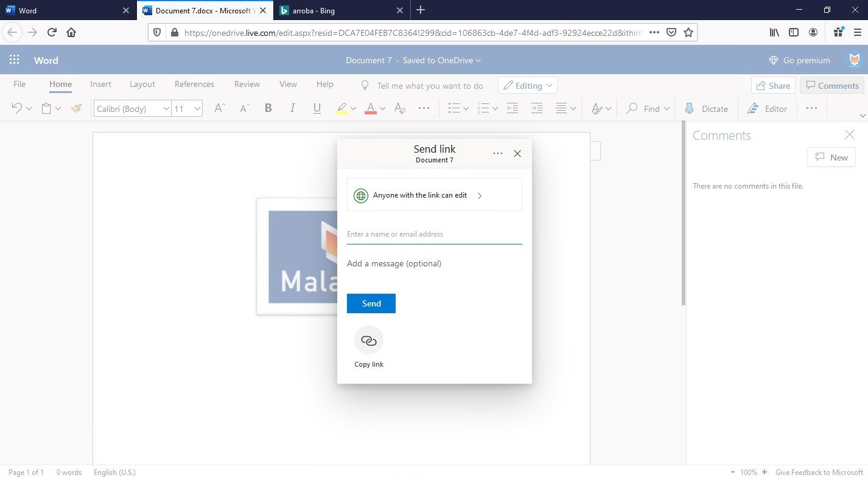The width and height of the screenshot is (868, 478).
Task: Switch to the Layout ribbon tab
Action: (x=142, y=85)
